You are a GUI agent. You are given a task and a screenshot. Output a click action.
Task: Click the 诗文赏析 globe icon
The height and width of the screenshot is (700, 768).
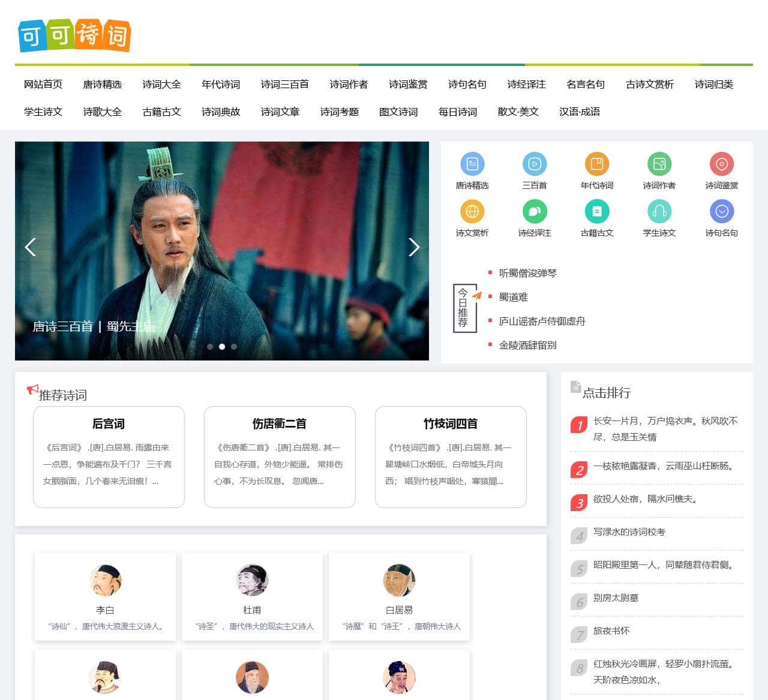tap(473, 211)
